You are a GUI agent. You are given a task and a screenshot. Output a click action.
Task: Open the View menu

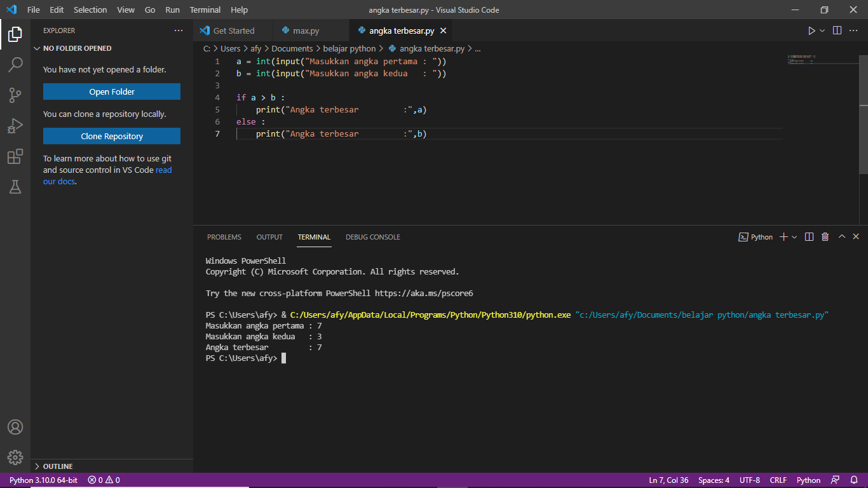coord(126,10)
